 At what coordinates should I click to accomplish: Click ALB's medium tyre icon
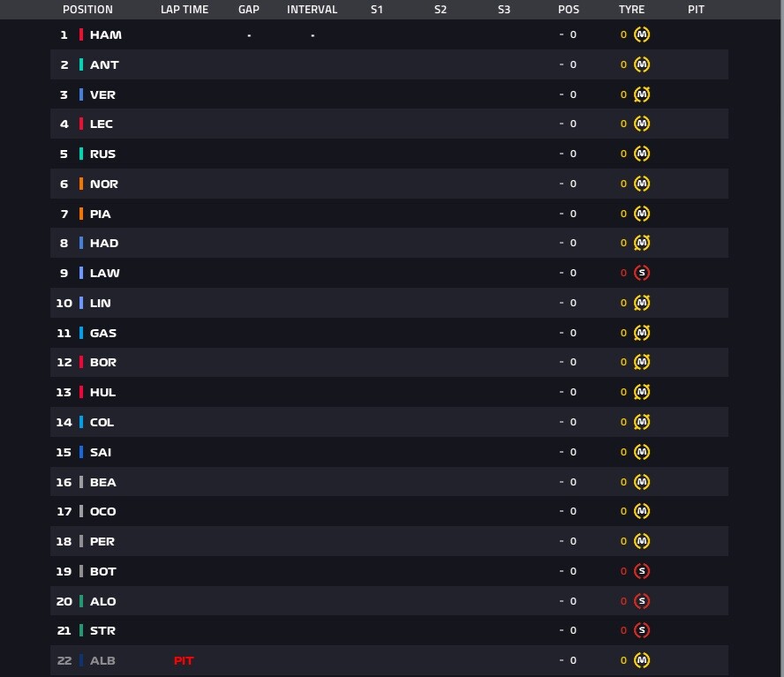click(642, 660)
